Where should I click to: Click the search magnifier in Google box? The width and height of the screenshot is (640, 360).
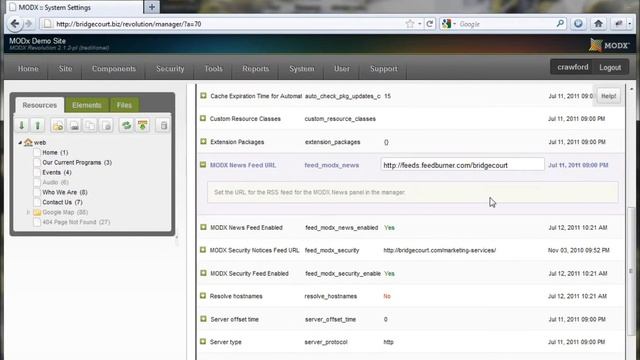560,24
